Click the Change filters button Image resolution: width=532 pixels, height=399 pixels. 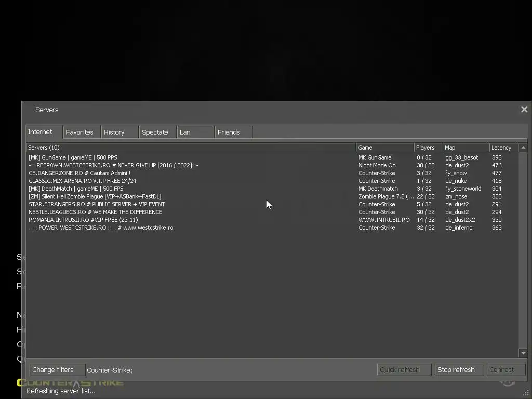(57, 370)
